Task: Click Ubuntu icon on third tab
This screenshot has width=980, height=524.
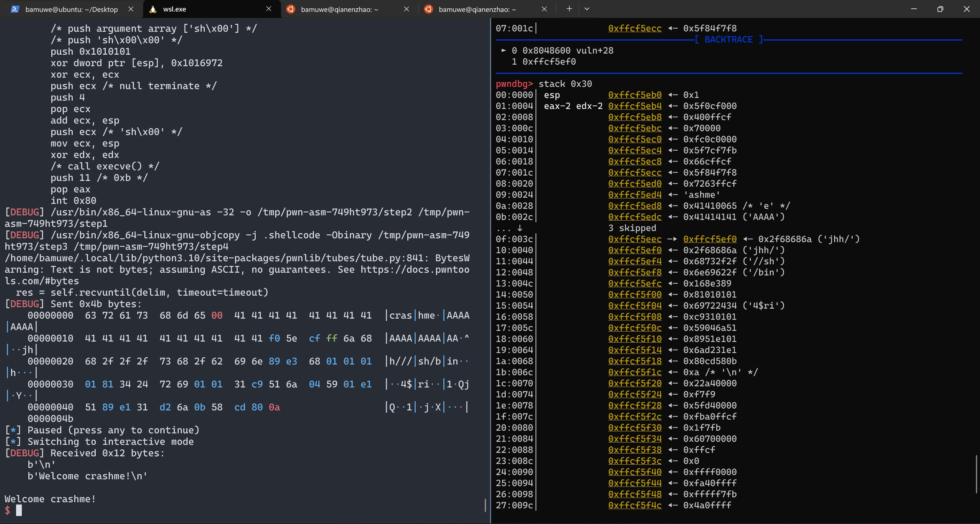Action: pyautogui.click(x=291, y=9)
